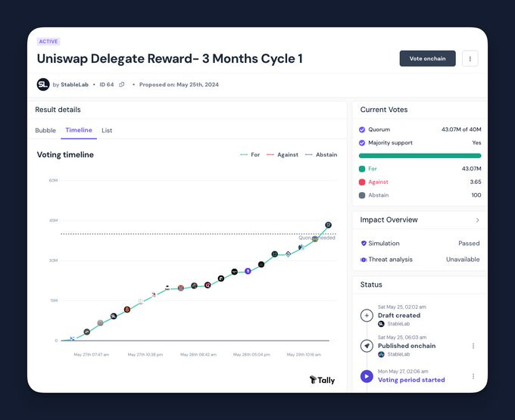Click the green votes progress bar
Viewport: 515px width, 420px height.
coord(420,156)
